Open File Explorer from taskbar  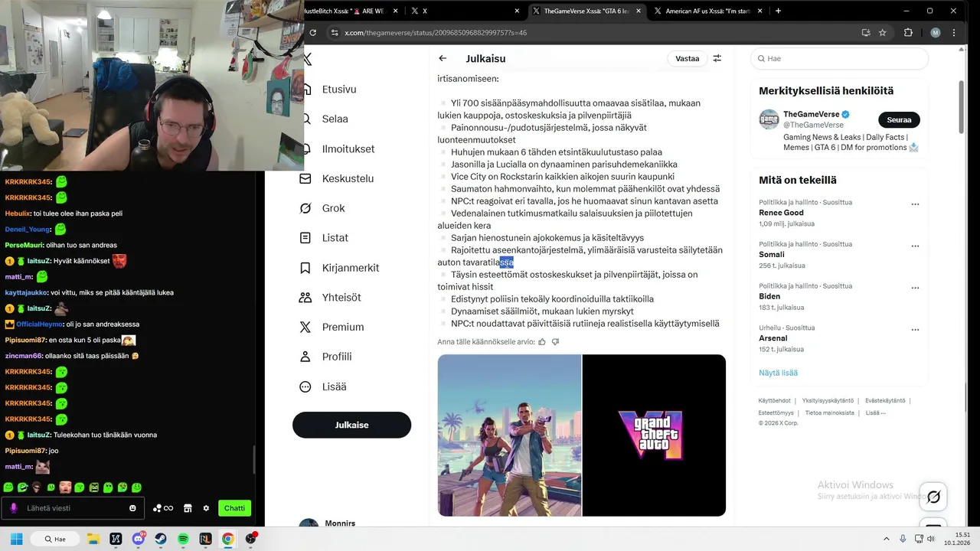tap(93, 539)
